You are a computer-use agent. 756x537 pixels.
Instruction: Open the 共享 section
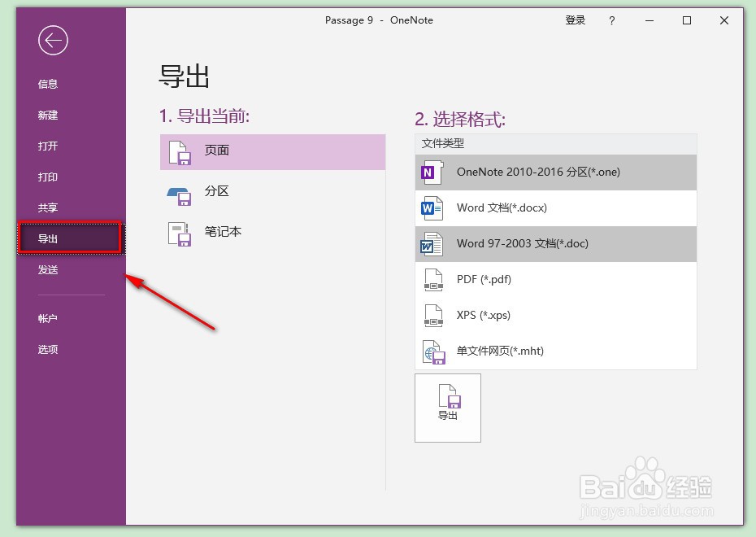(48, 208)
